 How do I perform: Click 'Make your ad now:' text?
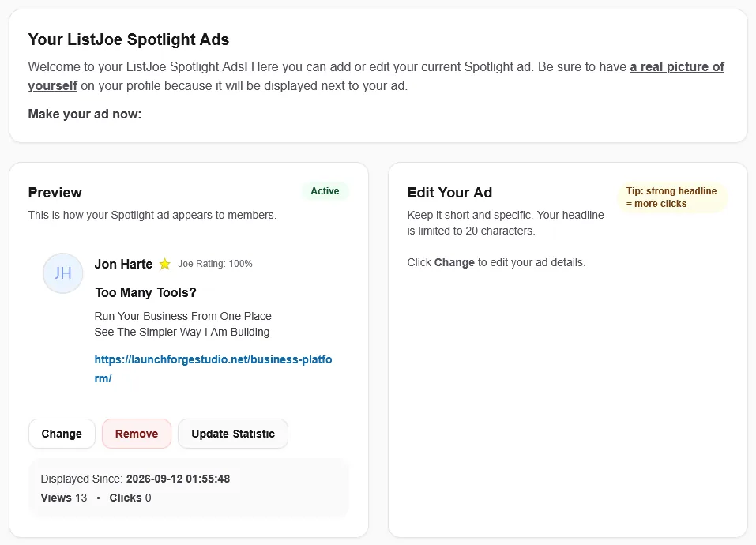[x=85, y=115]
